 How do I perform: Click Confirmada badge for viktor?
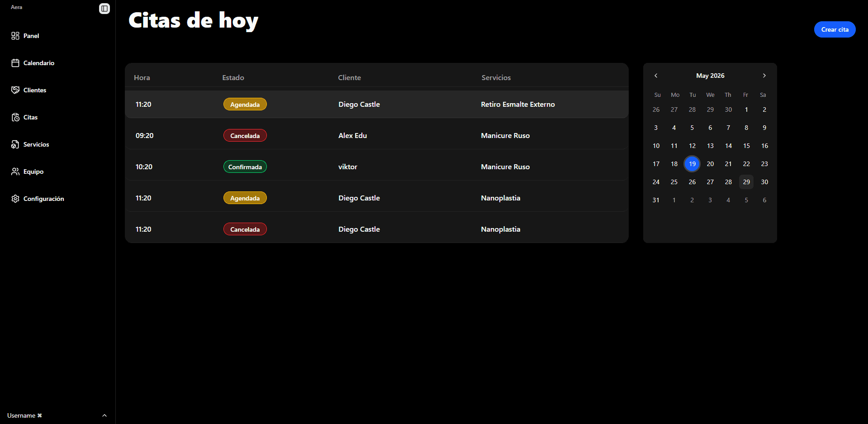click(x=245, y=167)
